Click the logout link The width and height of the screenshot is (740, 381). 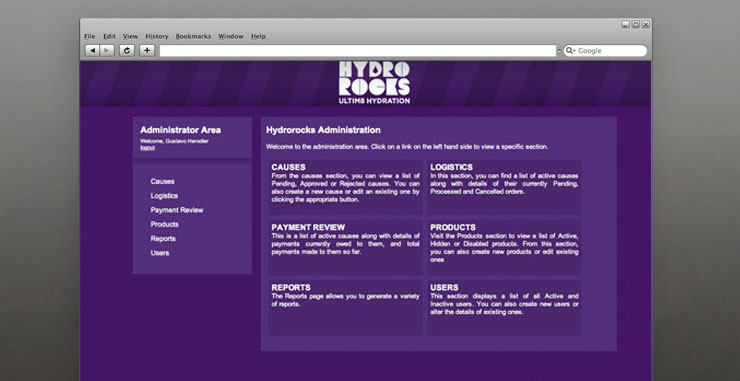click(x=147, y=148)
